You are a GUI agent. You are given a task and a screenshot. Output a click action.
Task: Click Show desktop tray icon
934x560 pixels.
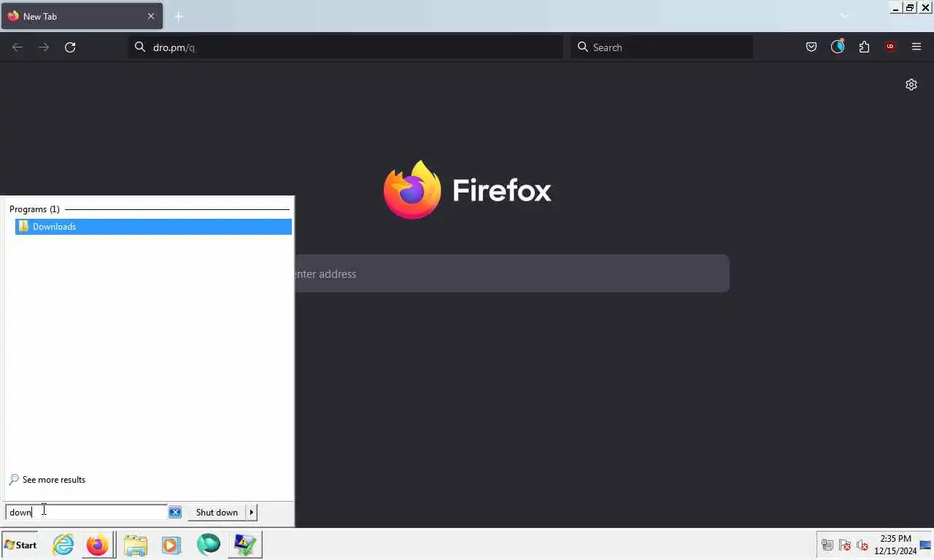(x=925, y=545)
